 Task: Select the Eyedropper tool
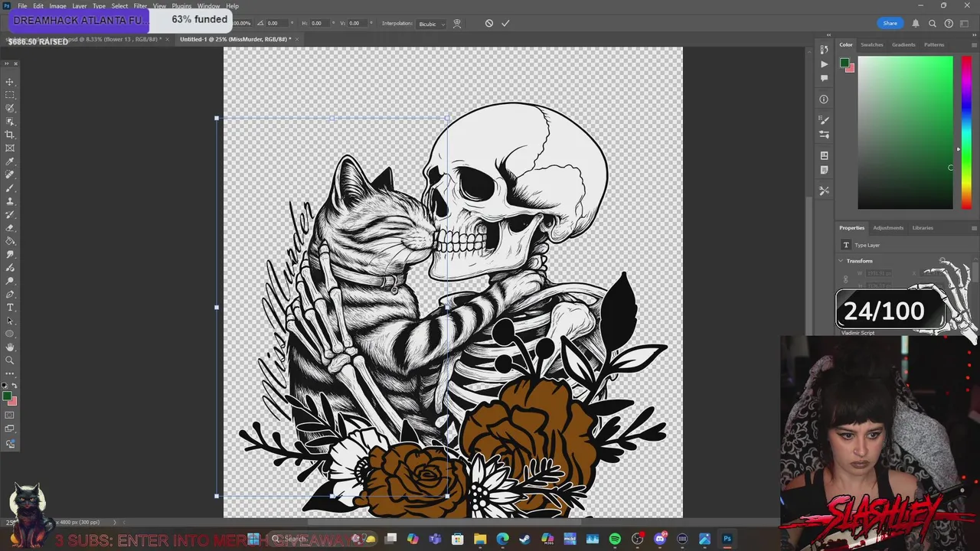pyautogui.click(x=10, y=161)
